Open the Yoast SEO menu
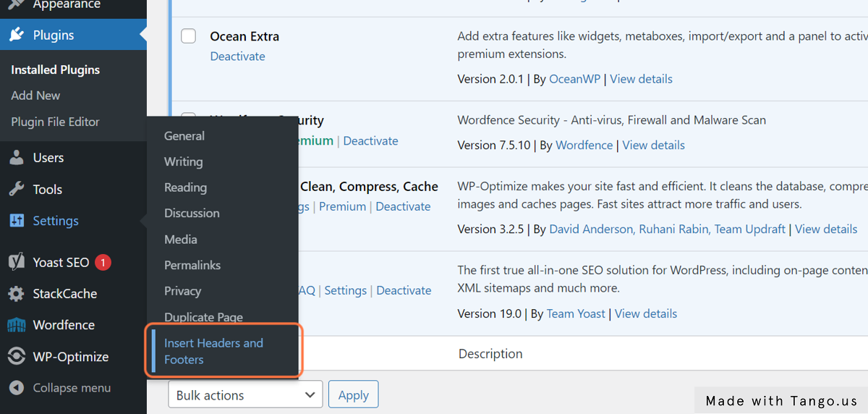The width and height of the screenshot is (868, 414). 61,262
